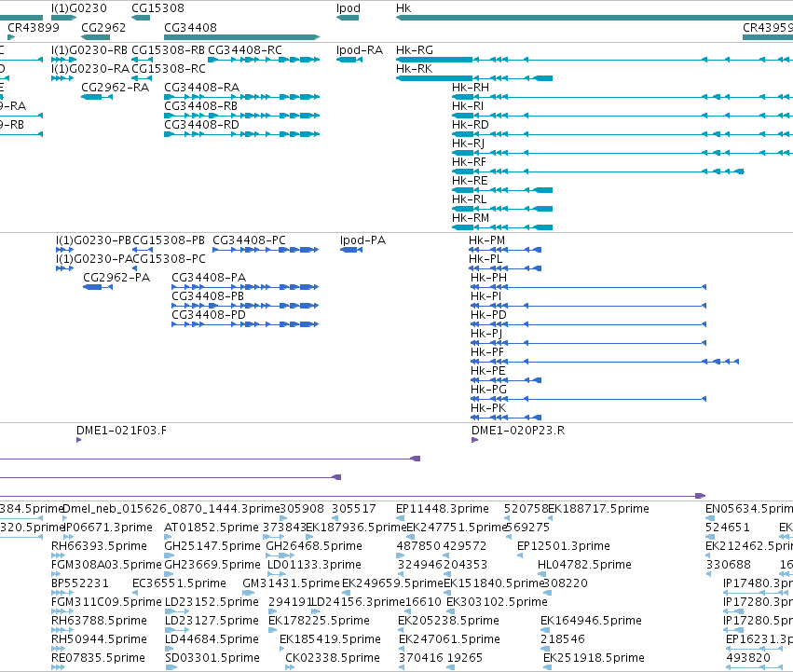The width and height of the screenshot is (793, 672).
Task: Select the EC36551.5prime EST label
Action: [179, 584]
